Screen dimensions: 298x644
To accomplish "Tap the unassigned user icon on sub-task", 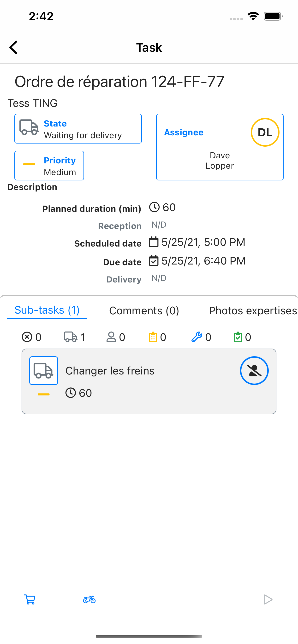I will [254, 370].
